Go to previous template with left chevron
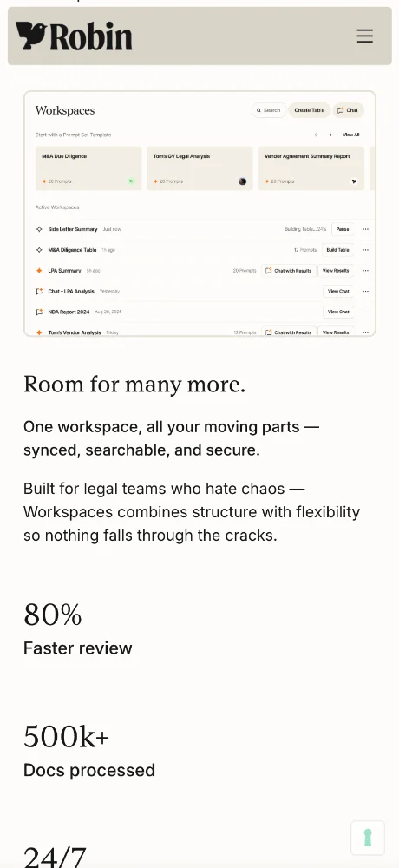The height and width of the screenshot is (868, 399). [316, 135]
